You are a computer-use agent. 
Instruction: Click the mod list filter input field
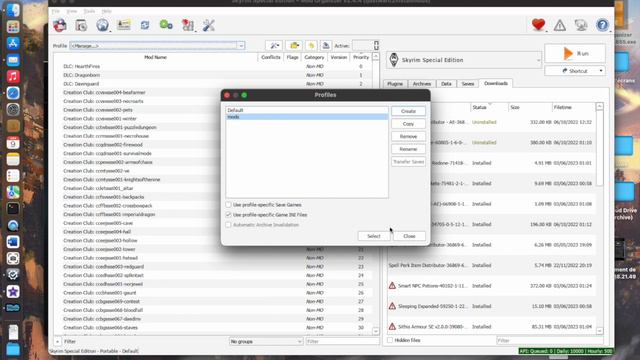342,341
